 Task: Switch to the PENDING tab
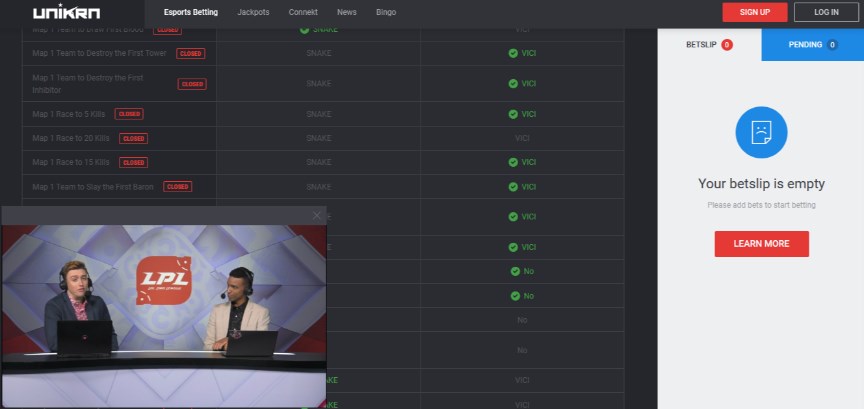point(813,45)
